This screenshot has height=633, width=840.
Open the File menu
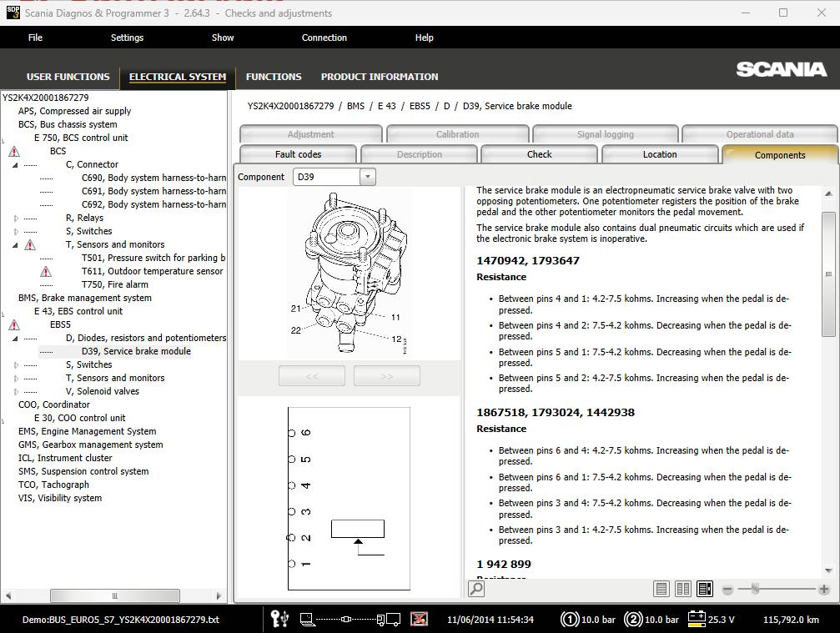[x=35, y=38]
